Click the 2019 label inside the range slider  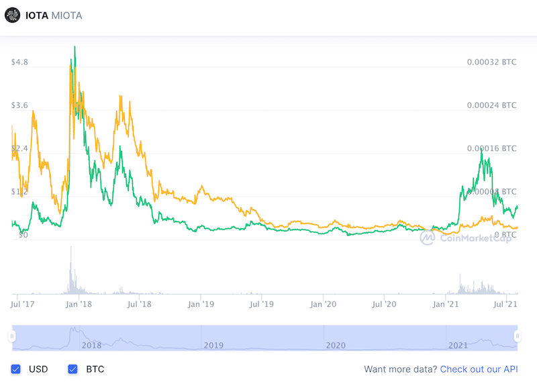click(x=213, y=346)
